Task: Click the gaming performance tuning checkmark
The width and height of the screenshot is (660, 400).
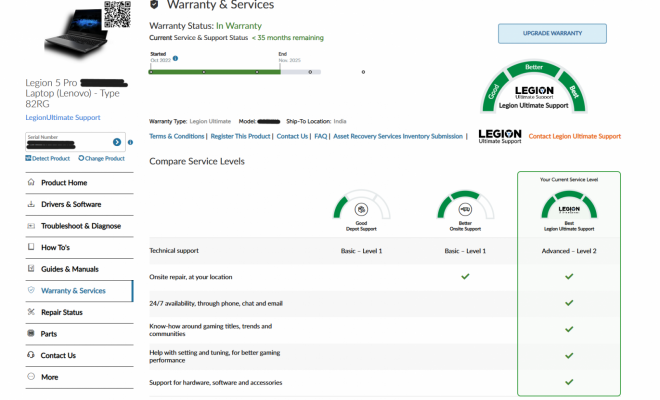Action: 569,356
